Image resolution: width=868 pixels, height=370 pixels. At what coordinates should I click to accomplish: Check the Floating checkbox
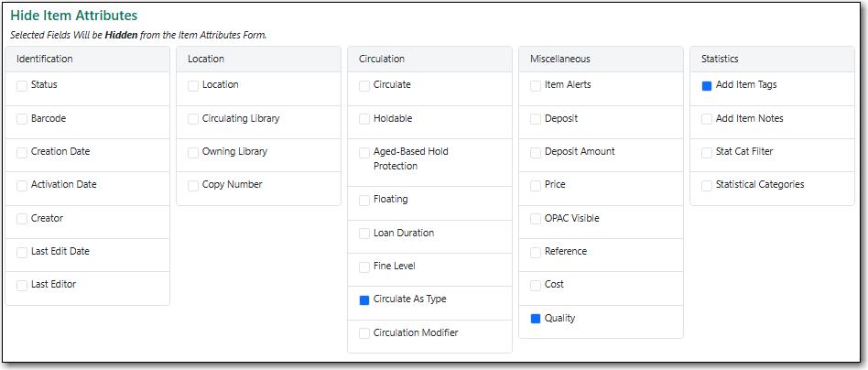(x=363, y=201)
